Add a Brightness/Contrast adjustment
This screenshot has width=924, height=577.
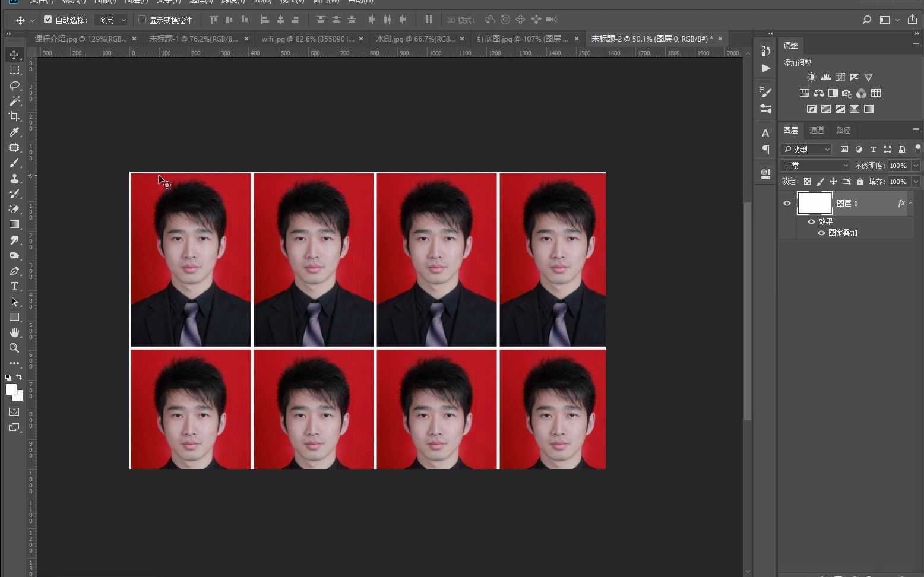[x=811, y=77]
